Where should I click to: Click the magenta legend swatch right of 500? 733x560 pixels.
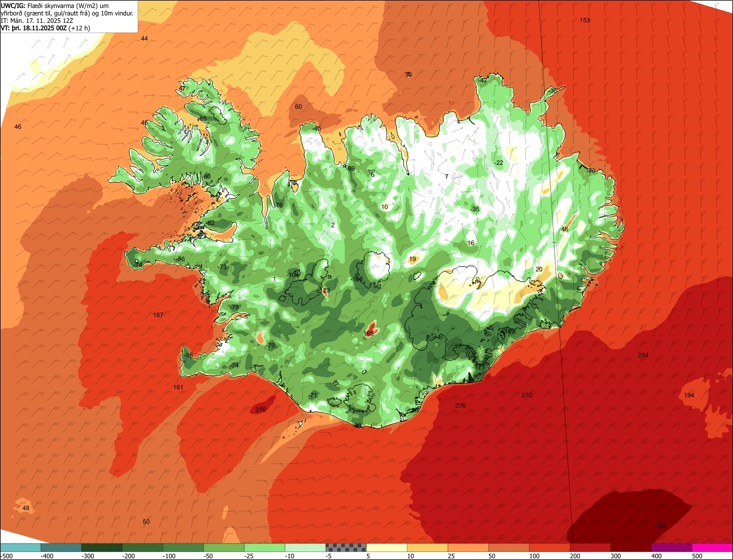(712, 547)
